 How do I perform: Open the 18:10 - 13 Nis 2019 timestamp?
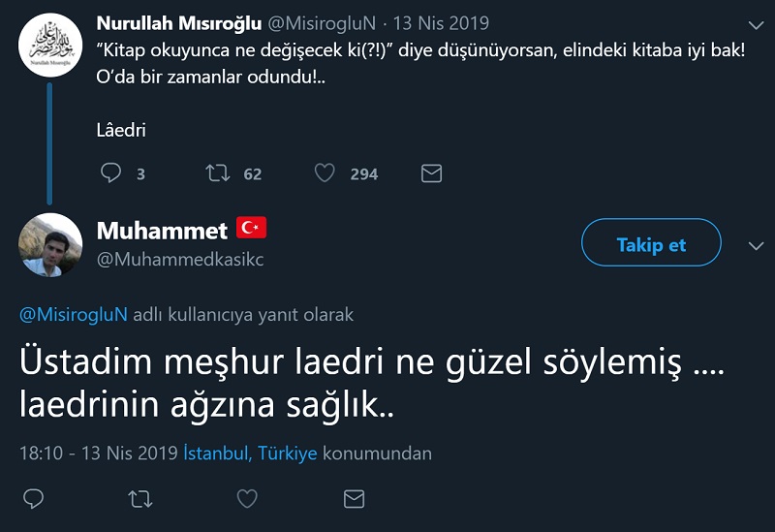pyautogui.click(x=99, y=454)
